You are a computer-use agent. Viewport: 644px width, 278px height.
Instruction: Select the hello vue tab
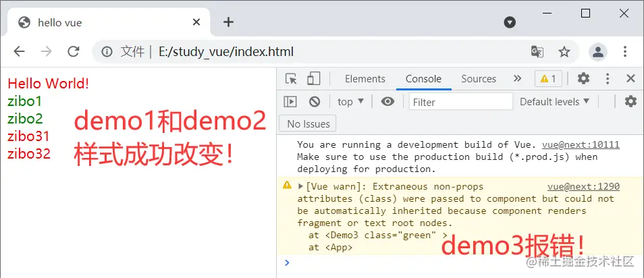tap(109, 22)
